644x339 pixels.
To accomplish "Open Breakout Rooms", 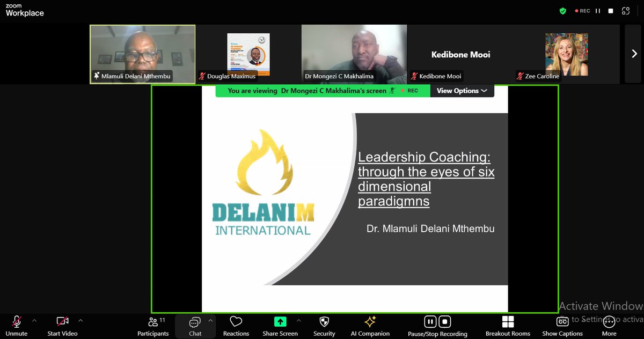I will point(508,326).
